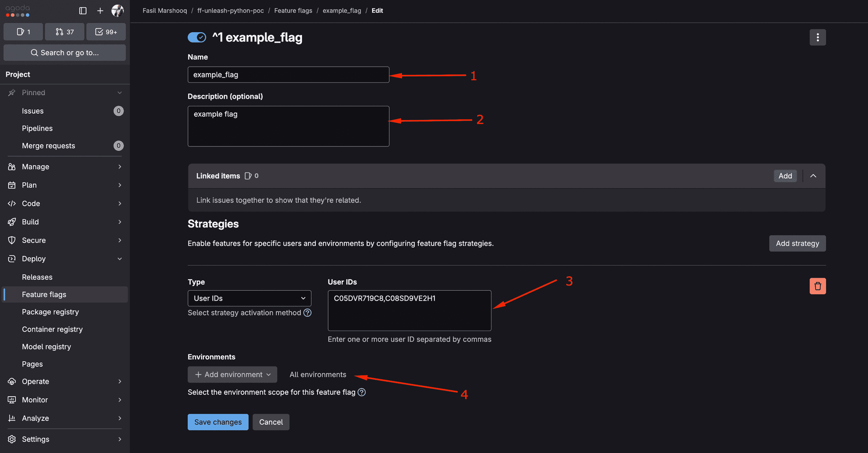Expand the Operate menu
868x453 pixels.
tap(65, 381)
